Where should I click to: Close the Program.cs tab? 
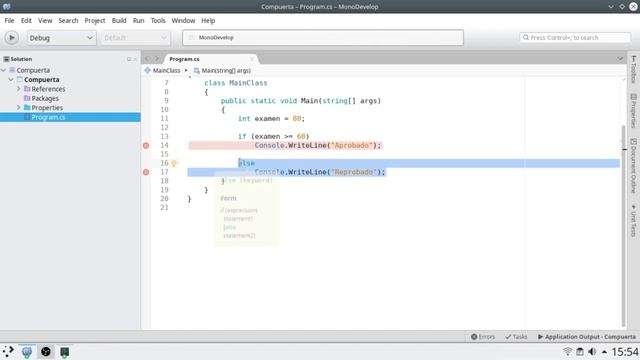[252, 59]
